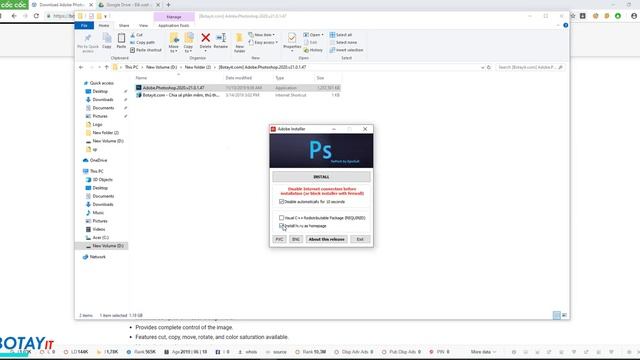Click the ENG language button
This screenshot has width=640, height=360.
click(x=296, y=239)
